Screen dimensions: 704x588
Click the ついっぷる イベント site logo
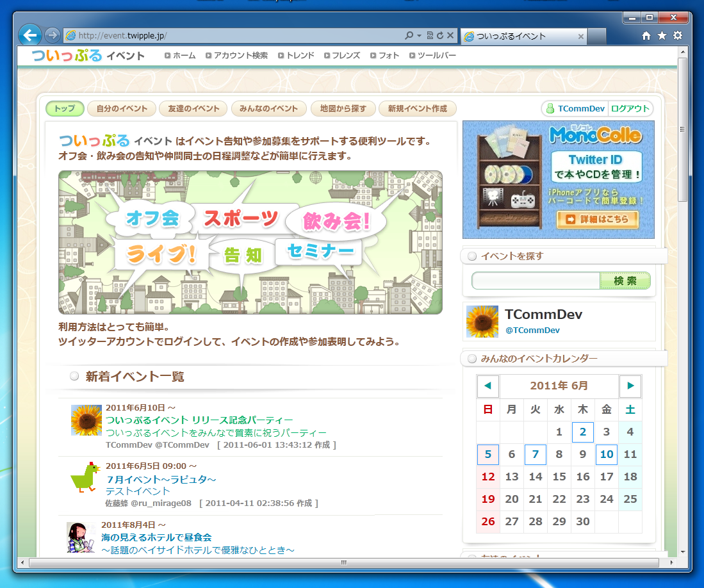(x=88, y=55)
